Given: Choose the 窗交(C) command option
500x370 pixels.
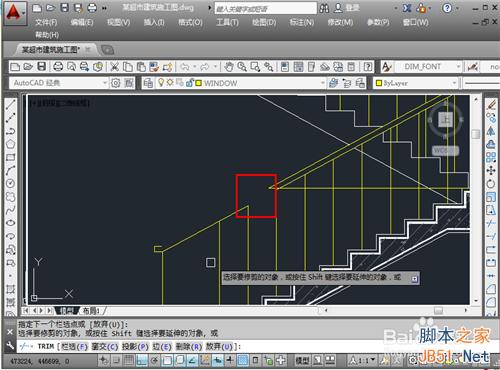Looking at the screenshot, I should [105, 347].
